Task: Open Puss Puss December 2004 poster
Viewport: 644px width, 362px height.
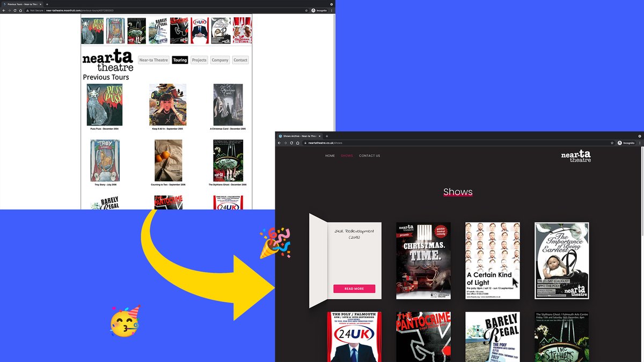Action: (x=105, y=105)
